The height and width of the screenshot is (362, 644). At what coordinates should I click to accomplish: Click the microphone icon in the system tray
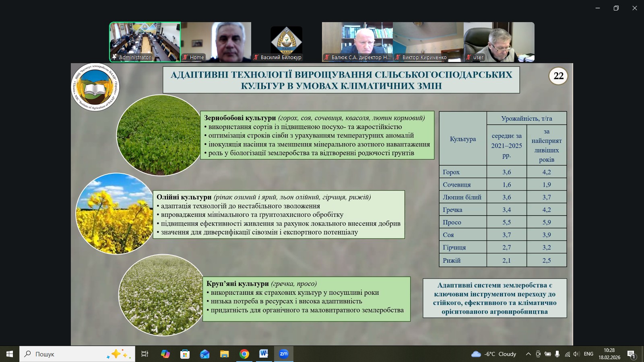click(x=557, y=354)
